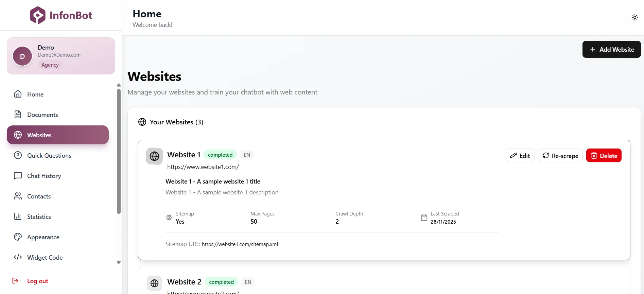644x294 pixels.
Task: Click the InfonBot brand name text
Action: point(71,15)
